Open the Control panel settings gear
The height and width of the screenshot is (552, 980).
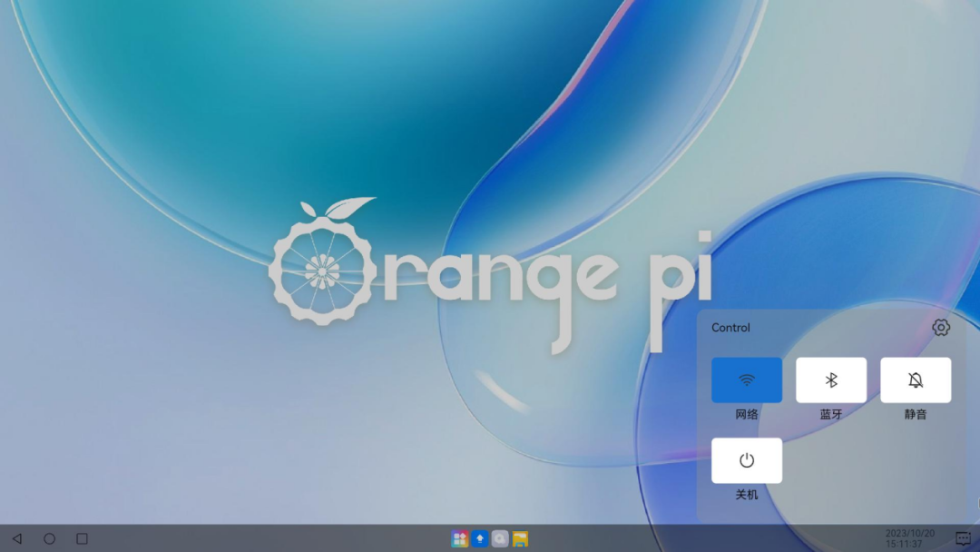point(941,328)
